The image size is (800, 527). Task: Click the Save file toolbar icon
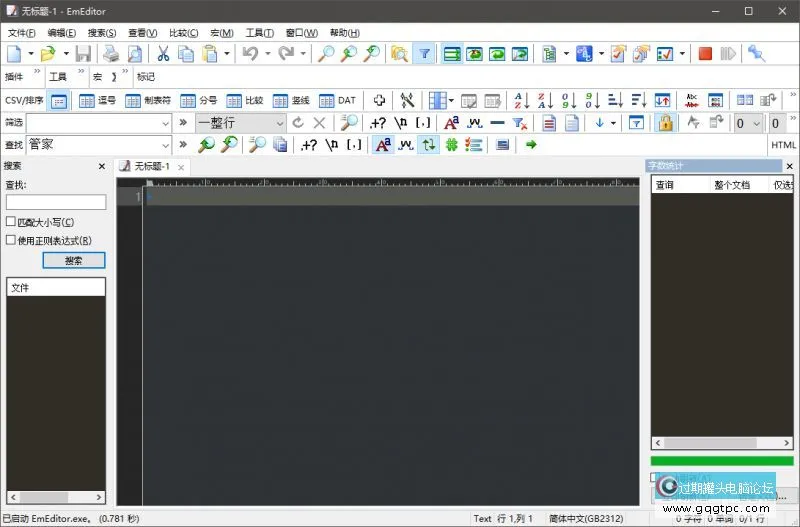click(83, 54)
